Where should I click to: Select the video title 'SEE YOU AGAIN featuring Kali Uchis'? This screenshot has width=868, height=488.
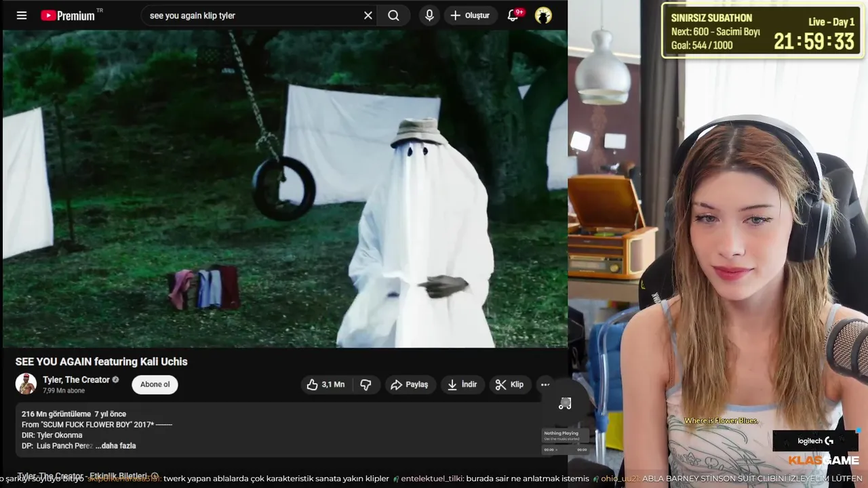(101, 362)
